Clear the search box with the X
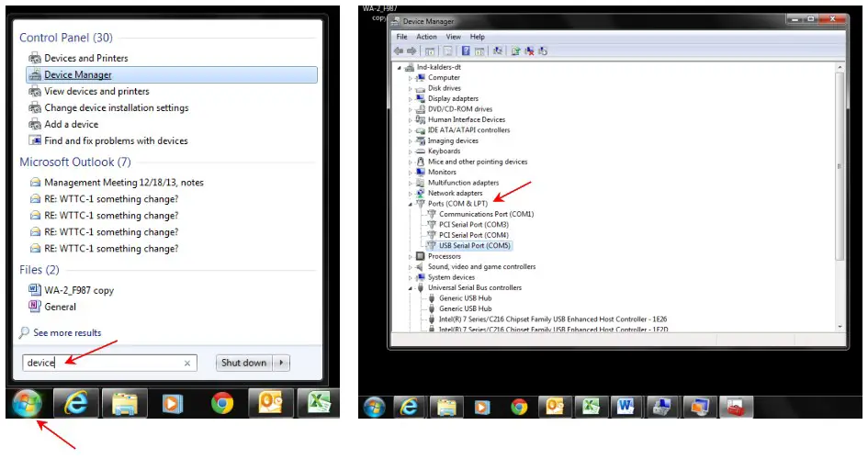The height and width of the screenshot is (459, 868). pos(187,364)
